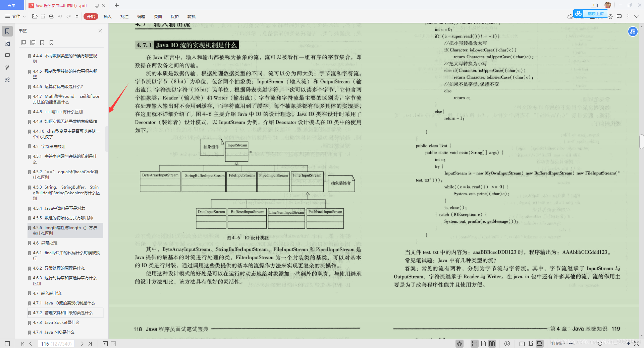Open settings gear icon in top toolbar

tap(610, 16)
